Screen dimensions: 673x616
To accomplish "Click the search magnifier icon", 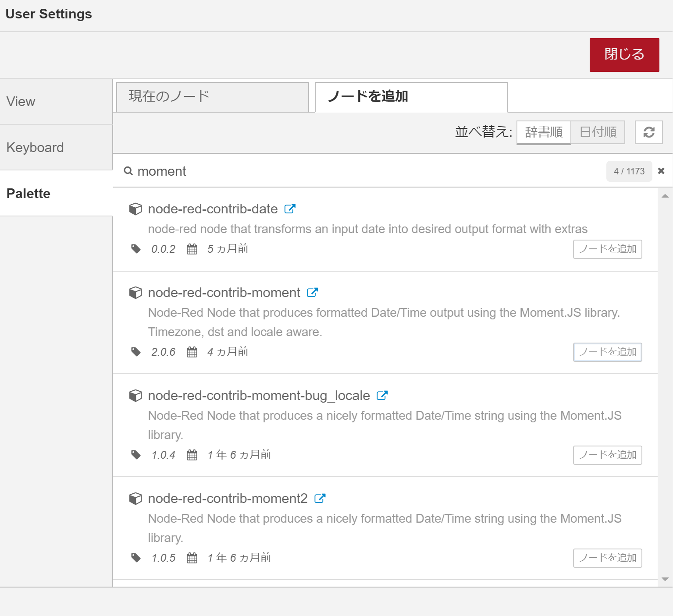I will (128, 171).
